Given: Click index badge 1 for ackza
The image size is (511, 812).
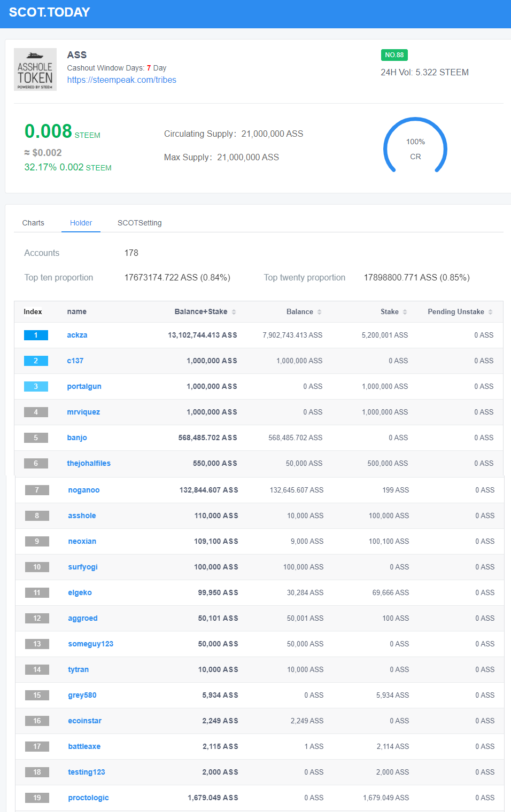Looking at the screenshot, I should 36,335.
